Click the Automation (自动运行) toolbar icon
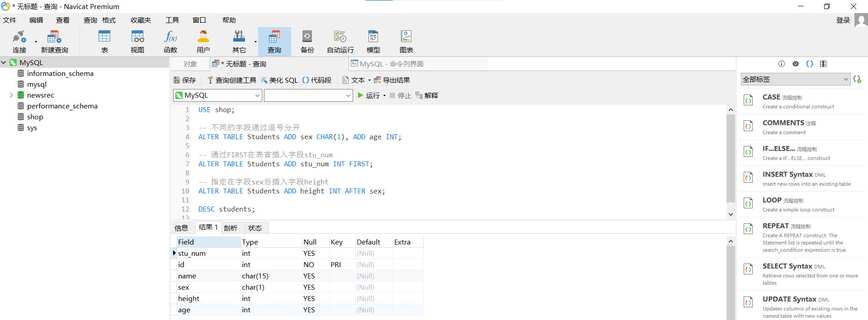This screenshot has height=320, width=868. pos(340,42)
